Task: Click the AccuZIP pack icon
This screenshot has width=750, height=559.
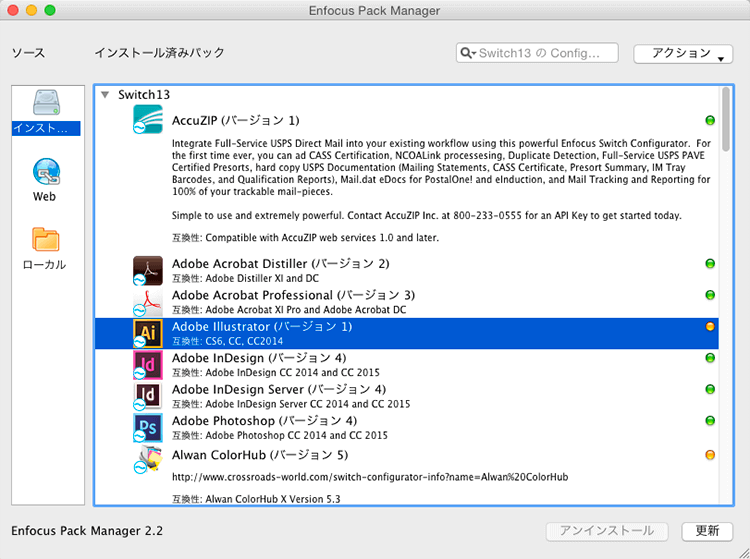Action: [148, 120]
